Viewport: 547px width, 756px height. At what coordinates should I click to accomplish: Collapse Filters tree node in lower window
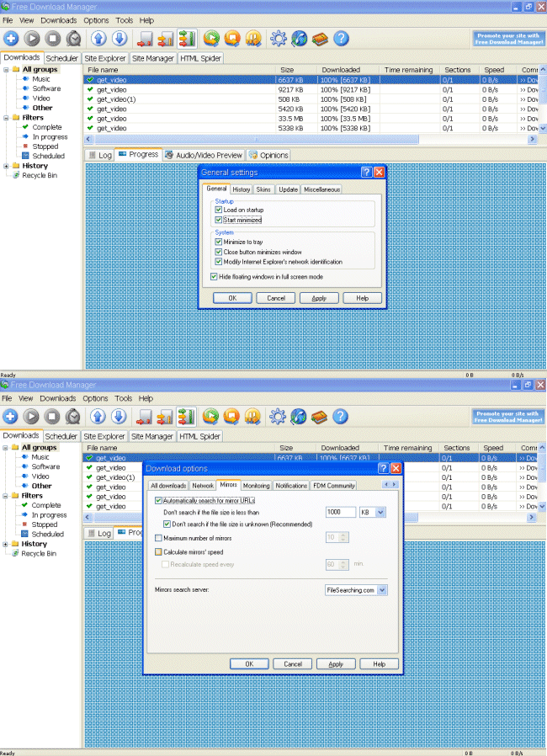pyautogui.click(x=5, y=496)
